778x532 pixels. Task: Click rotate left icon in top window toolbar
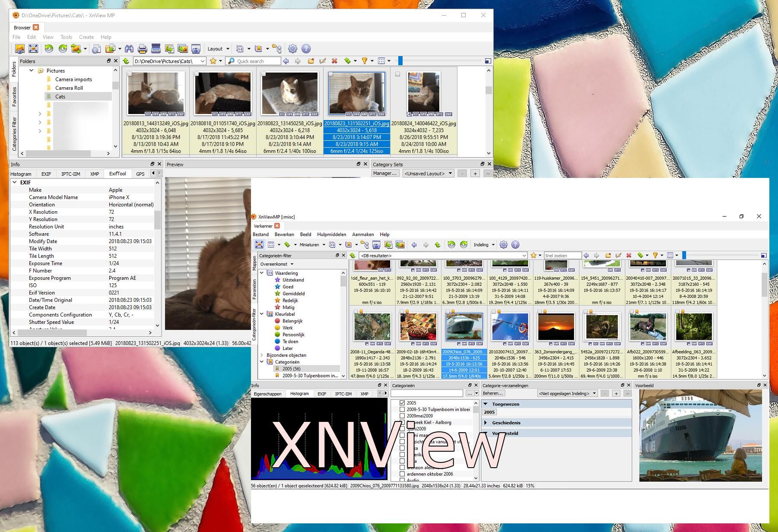[x=49, y=49]
